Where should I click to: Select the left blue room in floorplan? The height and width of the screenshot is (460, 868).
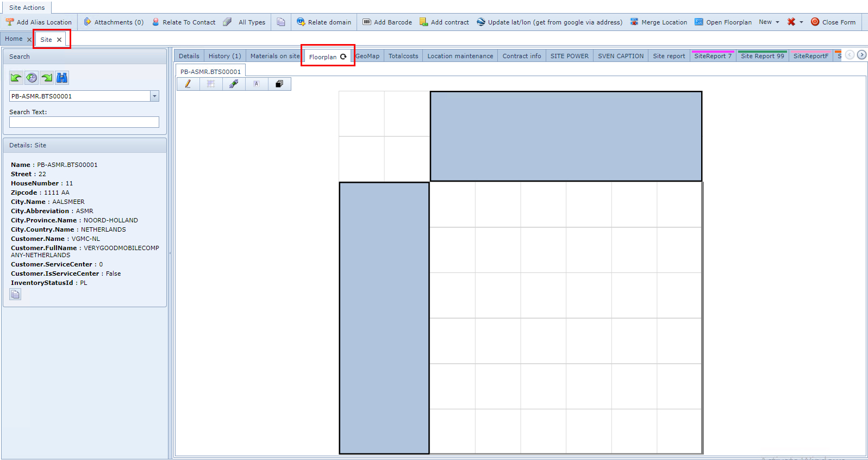coord(384,318)
